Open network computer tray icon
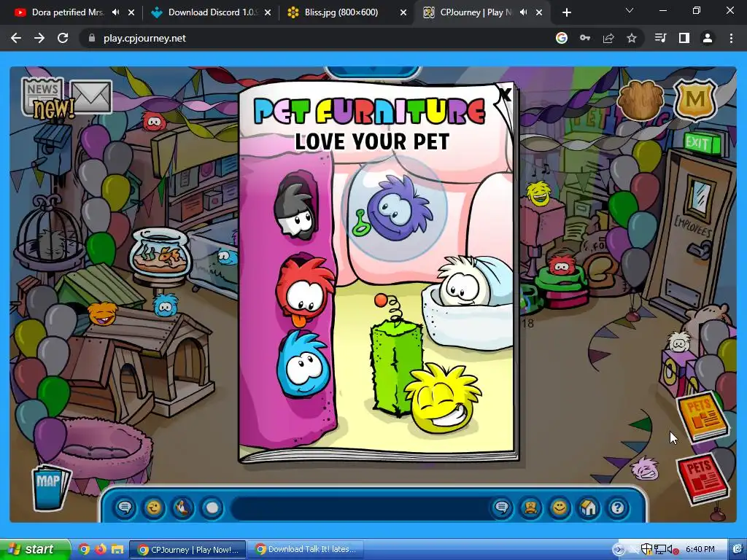747x560 pixels. click(659, 549)
